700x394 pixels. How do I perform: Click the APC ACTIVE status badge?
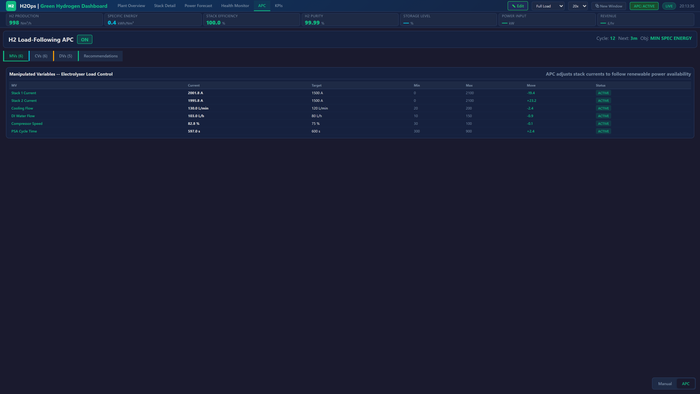click(644, 6)
